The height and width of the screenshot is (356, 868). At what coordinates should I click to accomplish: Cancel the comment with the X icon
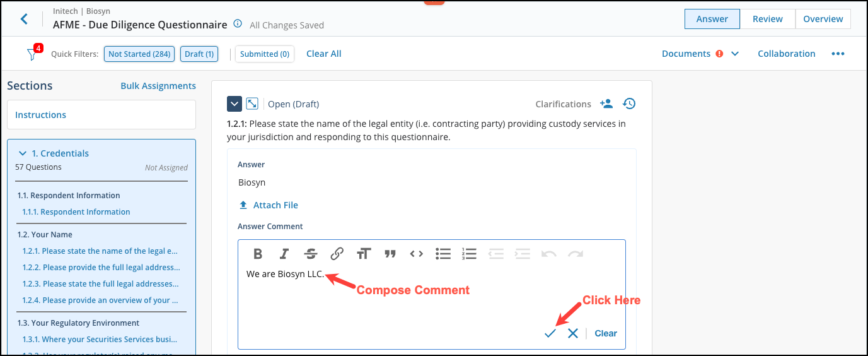click(x=572, y=333)
